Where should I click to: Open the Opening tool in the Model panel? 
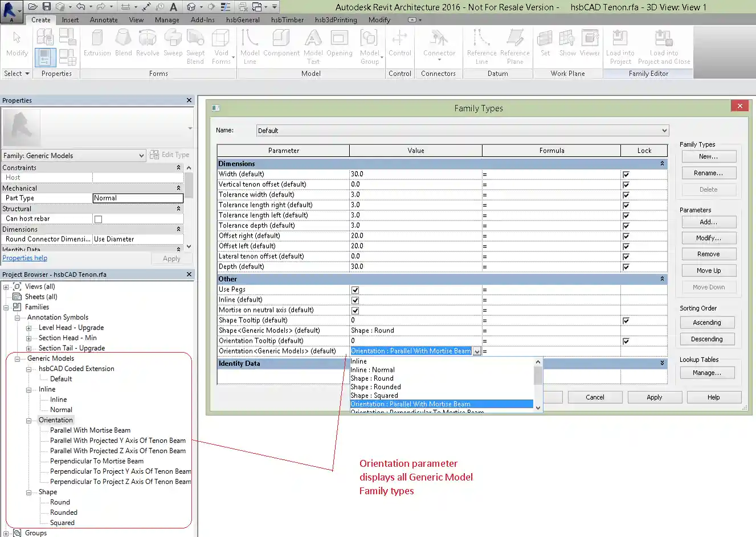coord(340,44)
